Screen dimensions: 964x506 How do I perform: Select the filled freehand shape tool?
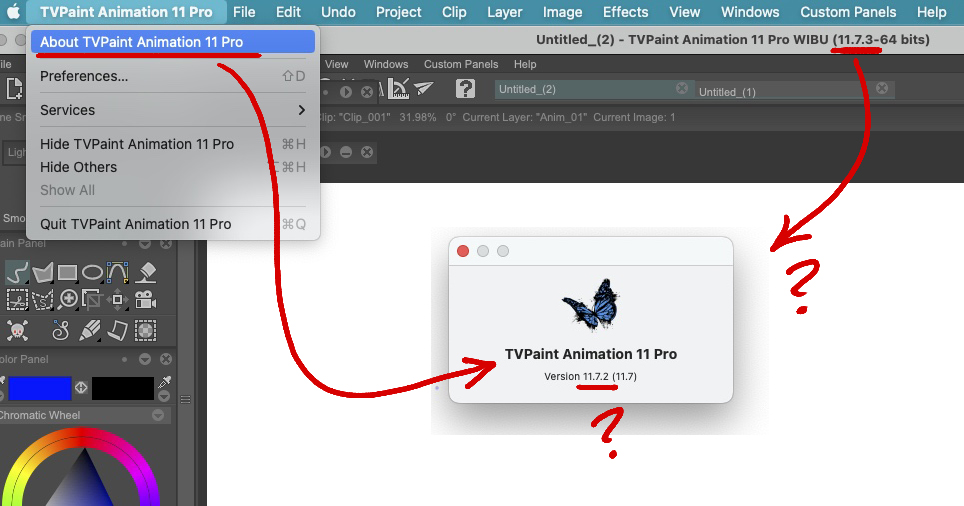pos(42,272)
